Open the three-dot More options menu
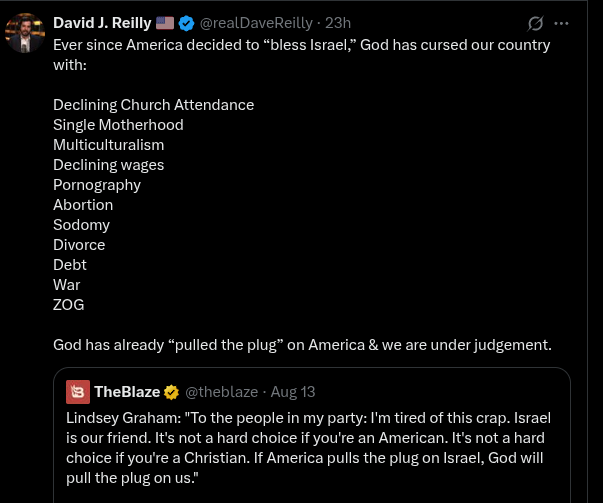The height and width of the screenshot is (503, 603). pos(561,23)
